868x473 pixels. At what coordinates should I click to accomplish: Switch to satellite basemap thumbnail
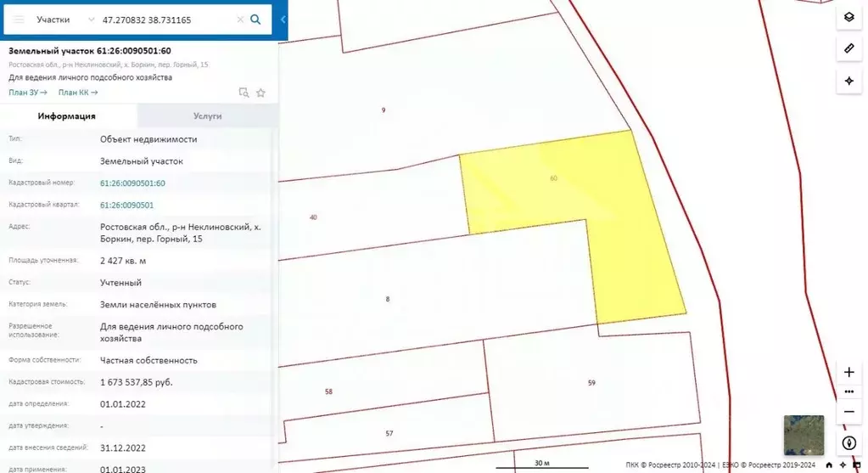tap(803, 436)
